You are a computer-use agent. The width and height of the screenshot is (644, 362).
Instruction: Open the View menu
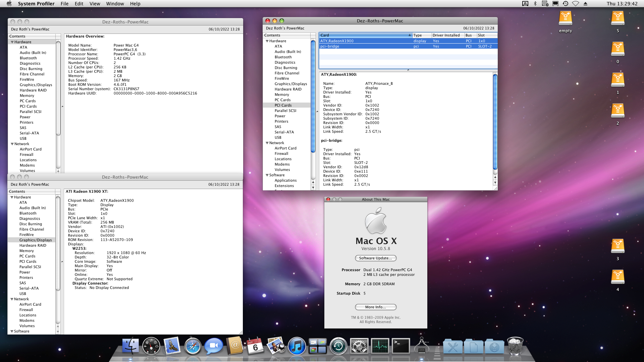95,4
